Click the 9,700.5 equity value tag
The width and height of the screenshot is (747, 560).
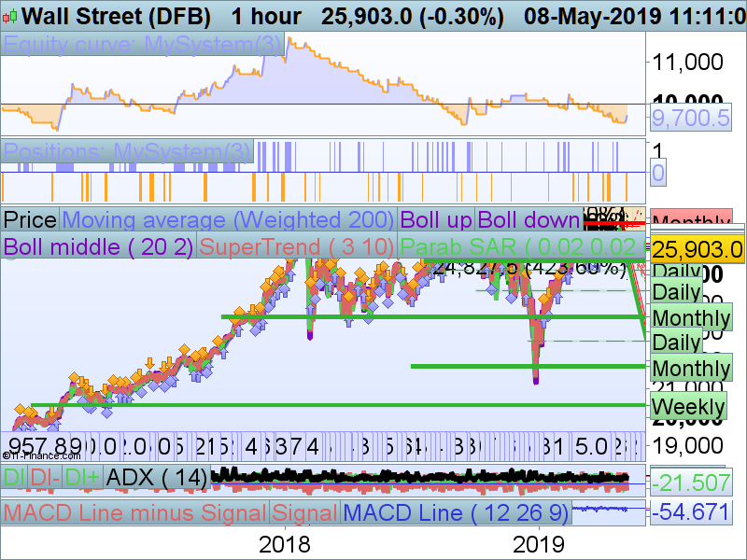690,118
